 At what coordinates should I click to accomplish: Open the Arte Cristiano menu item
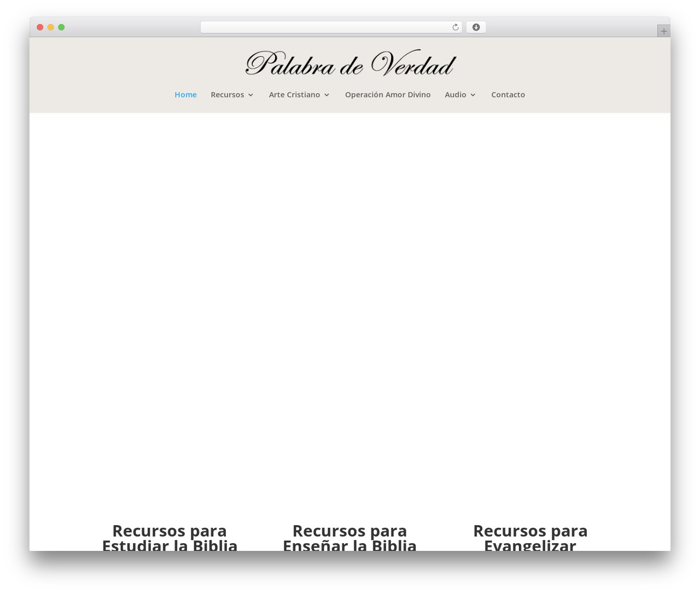tap(294, 95)
